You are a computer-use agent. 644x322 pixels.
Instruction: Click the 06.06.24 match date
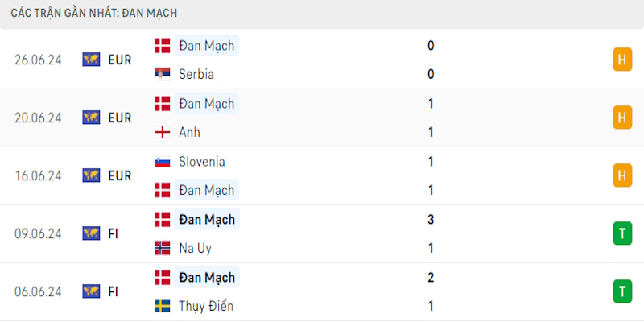(38, 292)
